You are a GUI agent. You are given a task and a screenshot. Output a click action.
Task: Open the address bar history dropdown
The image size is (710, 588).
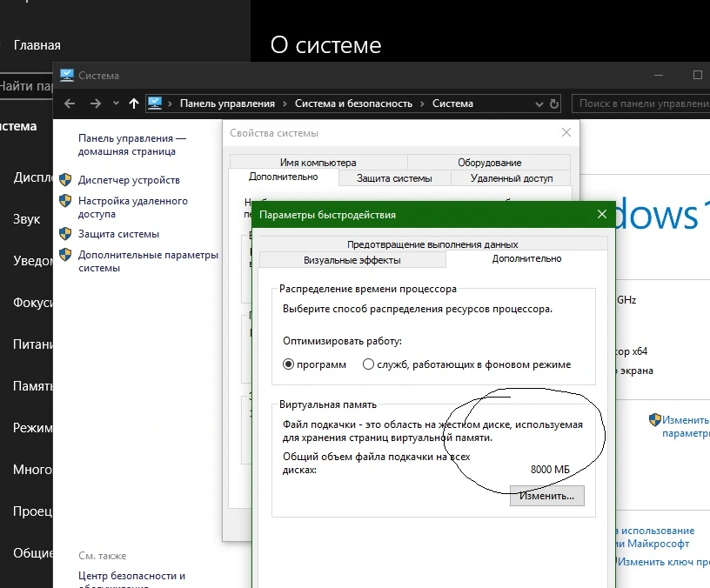pyautogui.click(x=539, y=104)
